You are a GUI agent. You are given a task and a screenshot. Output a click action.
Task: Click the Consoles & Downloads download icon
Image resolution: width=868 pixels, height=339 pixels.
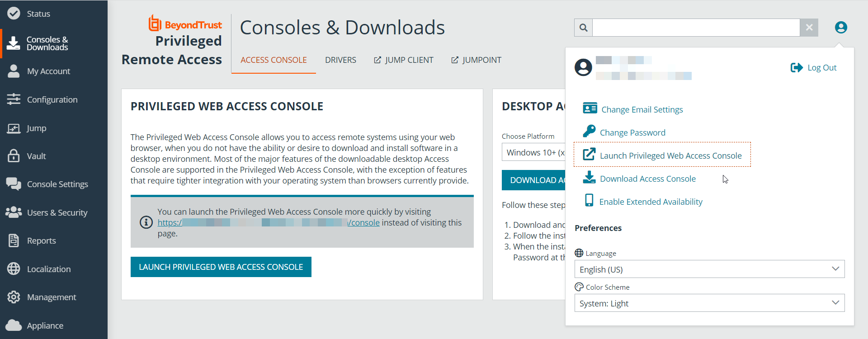point(14,43)
